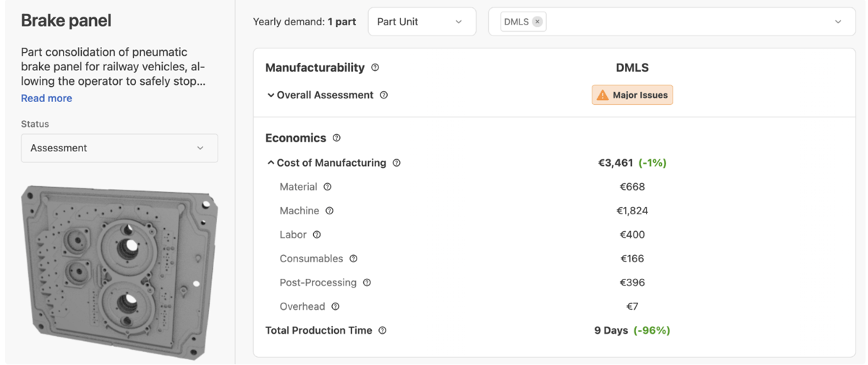
Task: Expand the Overall Assessment section
Action: (271, 95)
